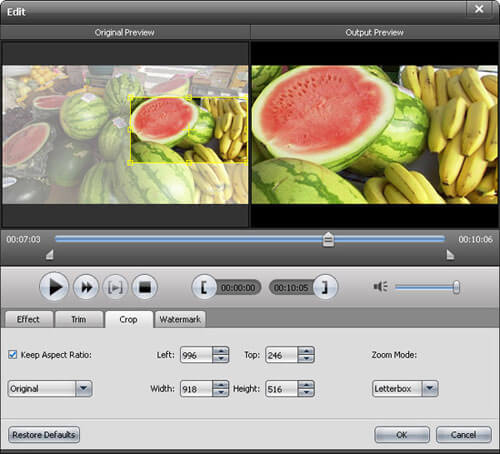The width and height of the screenshot is (500, 454).
Task: Decrease the Left value with down arrow
Action: (221, 359)
